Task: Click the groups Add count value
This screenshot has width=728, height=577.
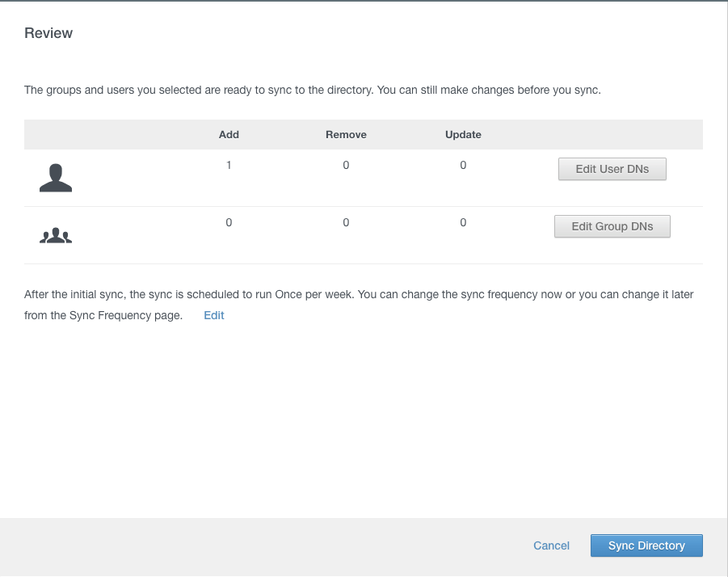Action: click(x=229, y=222)
